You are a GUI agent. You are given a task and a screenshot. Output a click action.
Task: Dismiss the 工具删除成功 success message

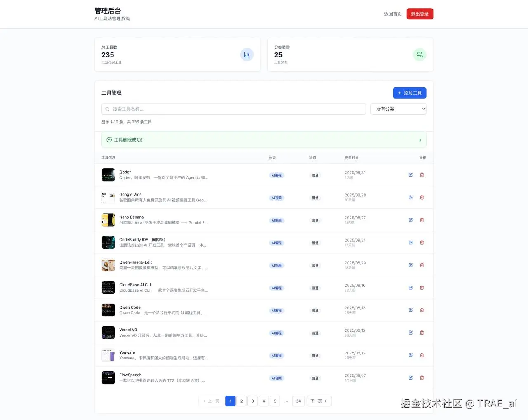[420, 140]
